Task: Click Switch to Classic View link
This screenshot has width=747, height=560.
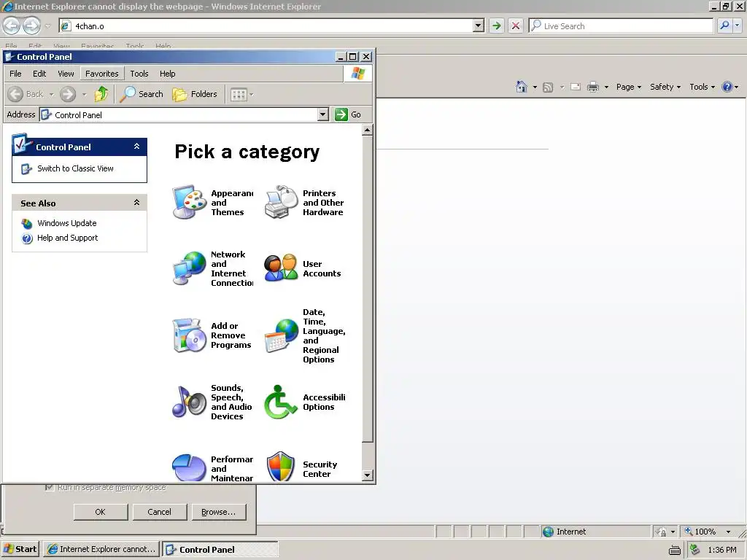Action: tap(75, 168)
